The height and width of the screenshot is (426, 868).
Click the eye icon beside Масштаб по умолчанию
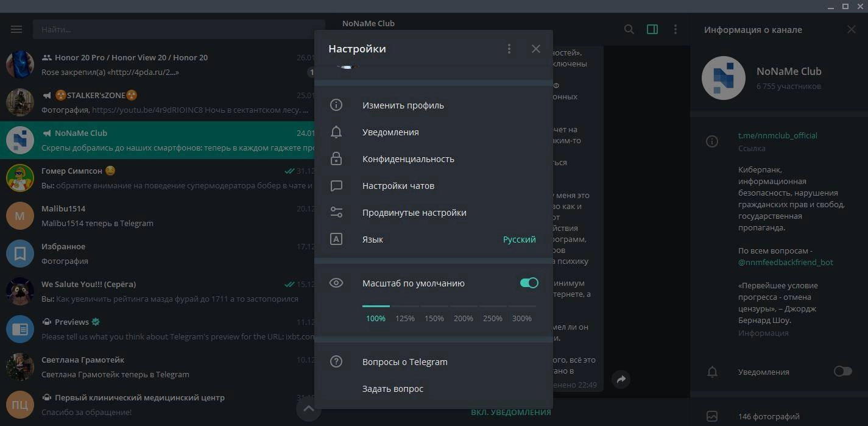click(336, 283)
